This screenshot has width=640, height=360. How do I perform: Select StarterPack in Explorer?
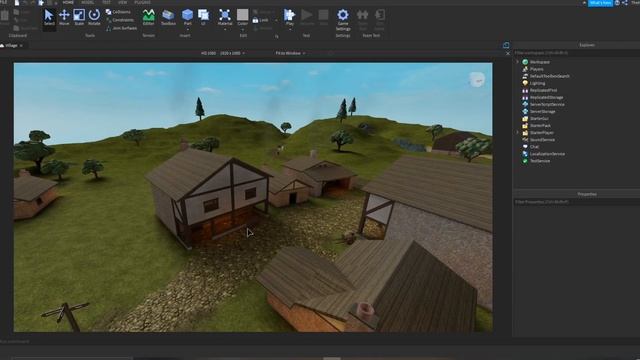point(540,126)
